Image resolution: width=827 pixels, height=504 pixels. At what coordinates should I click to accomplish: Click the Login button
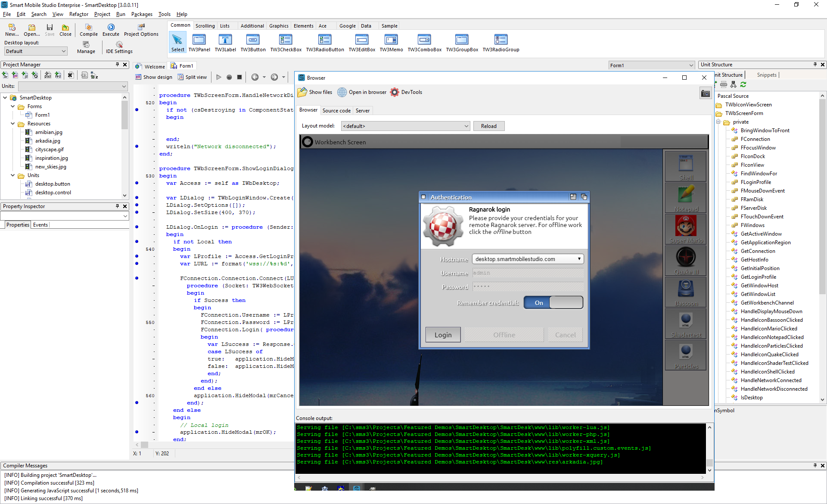[444, 335]
